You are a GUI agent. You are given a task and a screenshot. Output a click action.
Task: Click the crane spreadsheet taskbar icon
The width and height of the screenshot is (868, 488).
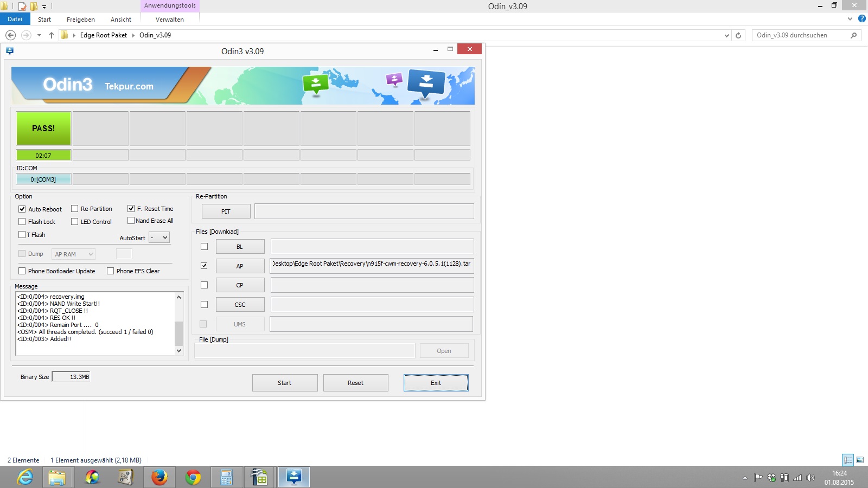260,477
